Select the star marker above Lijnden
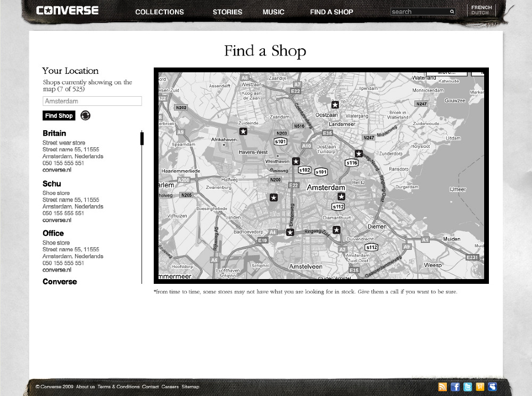Image resolution: width=532 pixels, height=396 pixels. [x=273, y=198]
